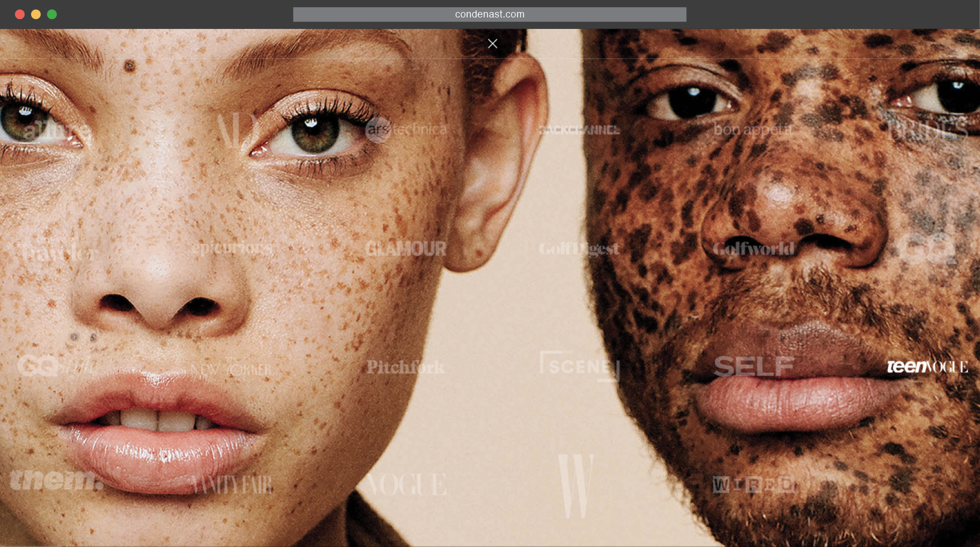Go to the Bon Appétit logo

753,130
